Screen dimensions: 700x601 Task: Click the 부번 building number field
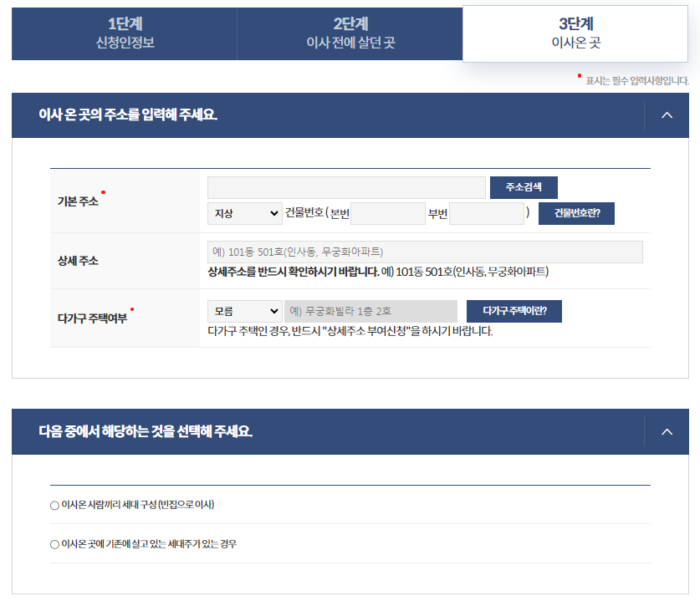coord(486,213)
